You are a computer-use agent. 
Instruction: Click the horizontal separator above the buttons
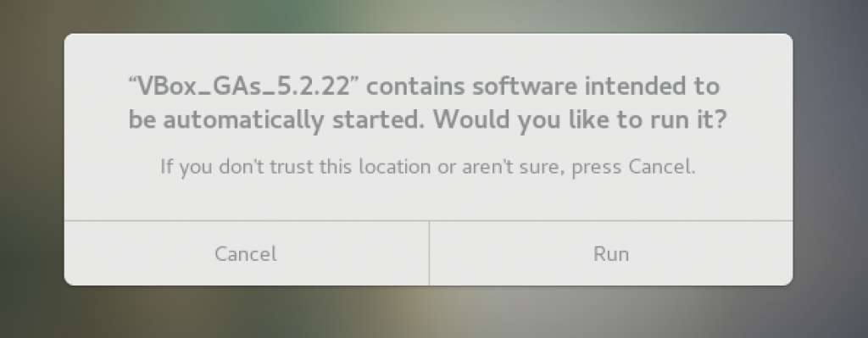tap(428, 221)
